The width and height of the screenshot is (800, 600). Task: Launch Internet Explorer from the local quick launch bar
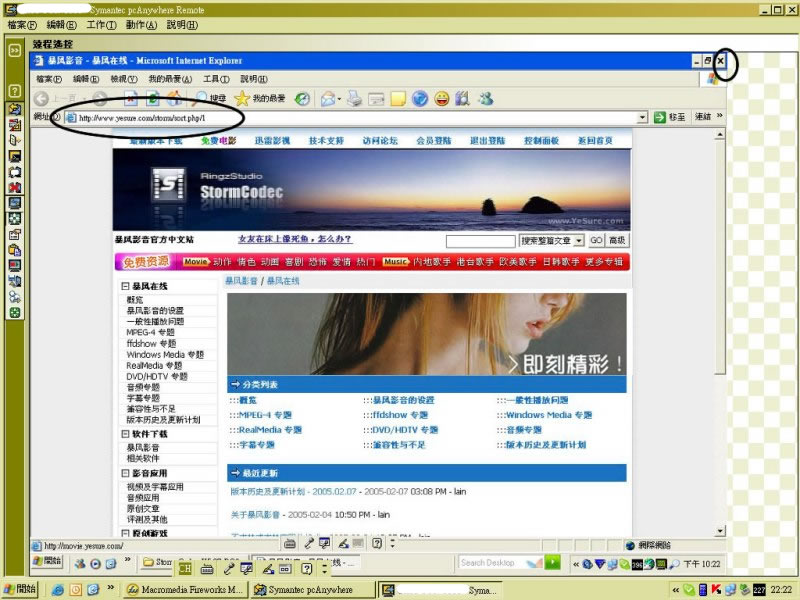tap(58, 590)
